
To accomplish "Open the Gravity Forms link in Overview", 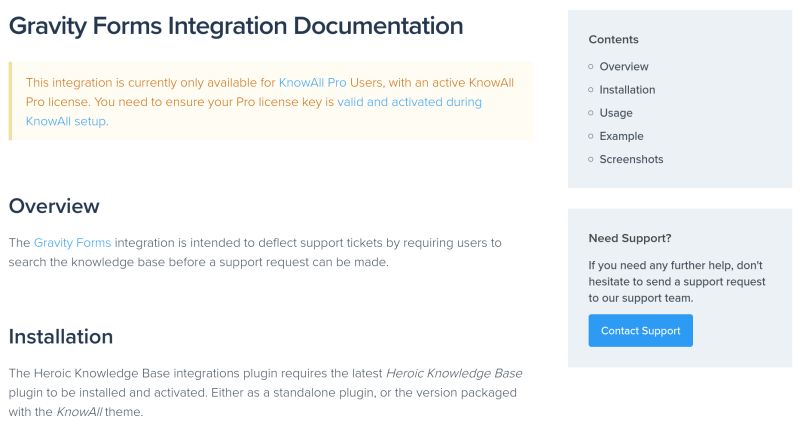I will pyautogui.click(x=72, y=243).
